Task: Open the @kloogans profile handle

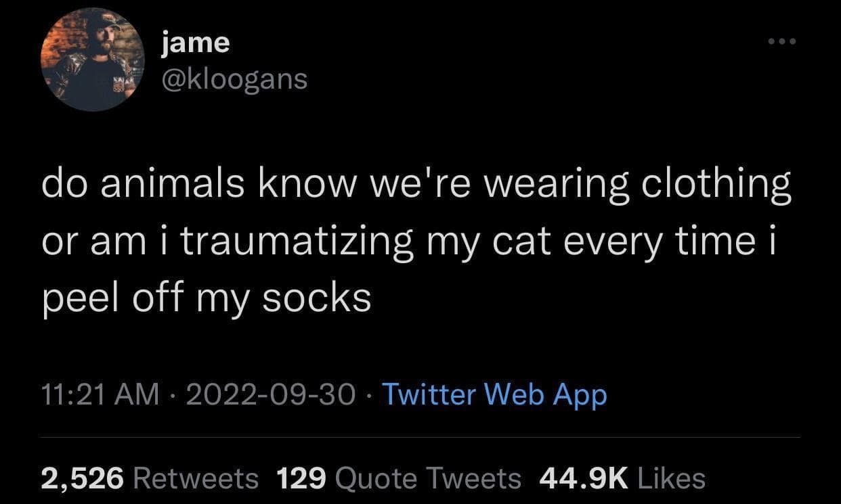Action: (x=234, y=78)
